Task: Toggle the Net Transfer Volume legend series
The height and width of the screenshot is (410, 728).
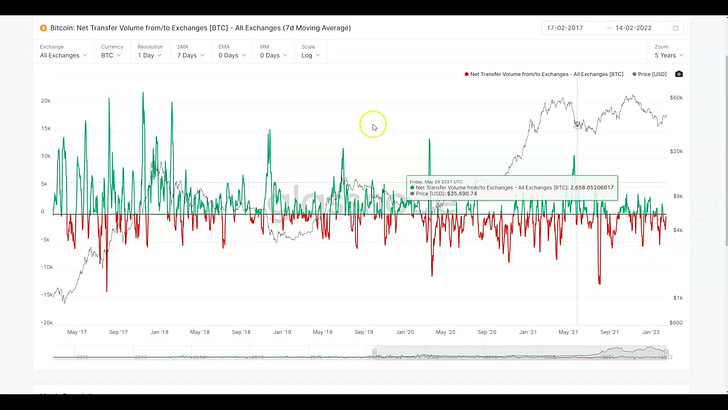Action: pyautogui.click(x=544, y=74)
